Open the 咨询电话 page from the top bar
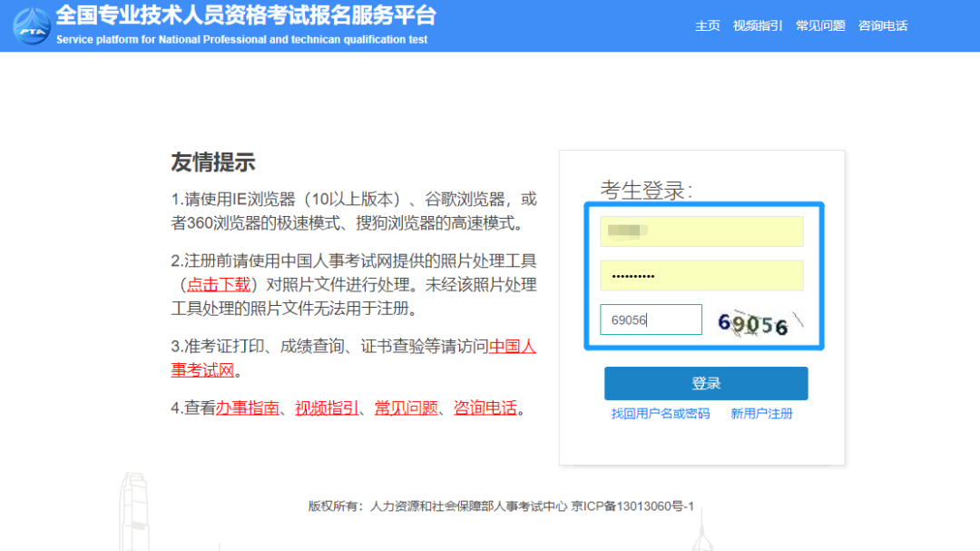Viewport: 980px width, 551px height. click(x=882, y=25)
